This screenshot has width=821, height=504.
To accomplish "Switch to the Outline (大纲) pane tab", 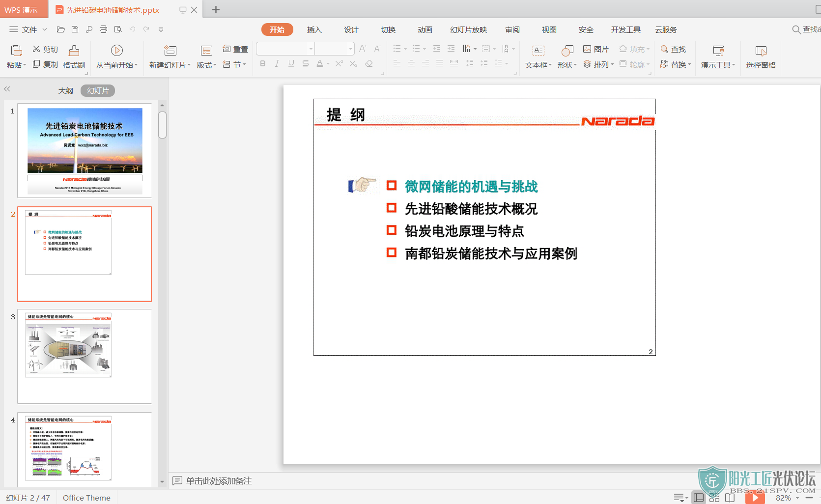I will pyautogui.click(x=65, y=90).
